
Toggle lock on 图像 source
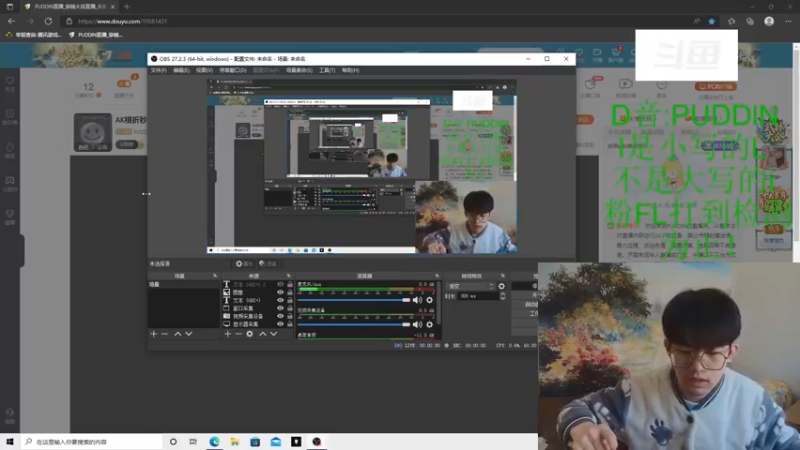pos(290,292)
